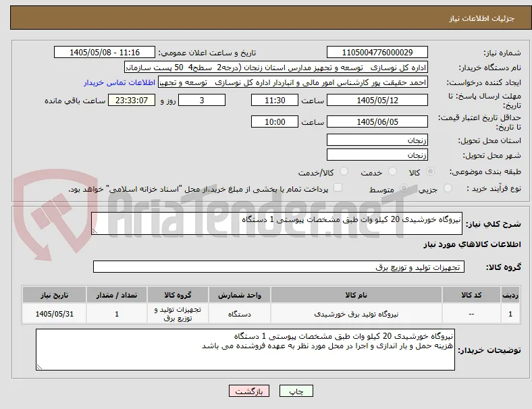The width and height of the screenshot is (532, 409).
Task: Click the request creator احمد حقیقت پور field
Action: [293, 82]
